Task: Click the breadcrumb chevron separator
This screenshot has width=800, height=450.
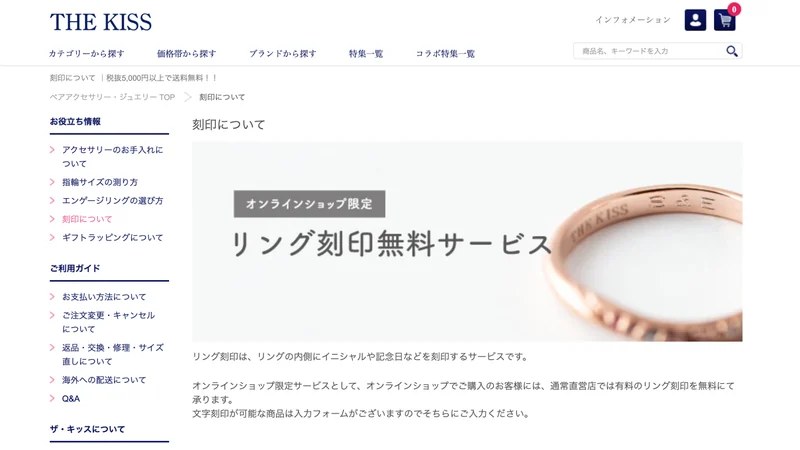Action: [x=188, y=97]
